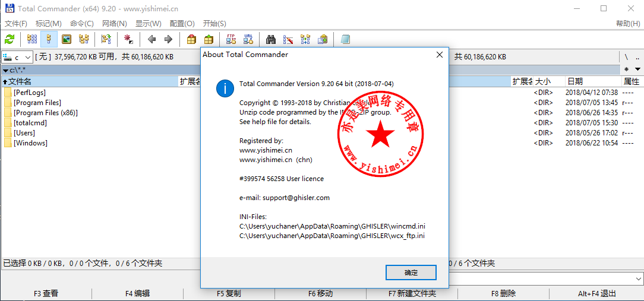Open the 显示(W) menu

pos(149,23)
